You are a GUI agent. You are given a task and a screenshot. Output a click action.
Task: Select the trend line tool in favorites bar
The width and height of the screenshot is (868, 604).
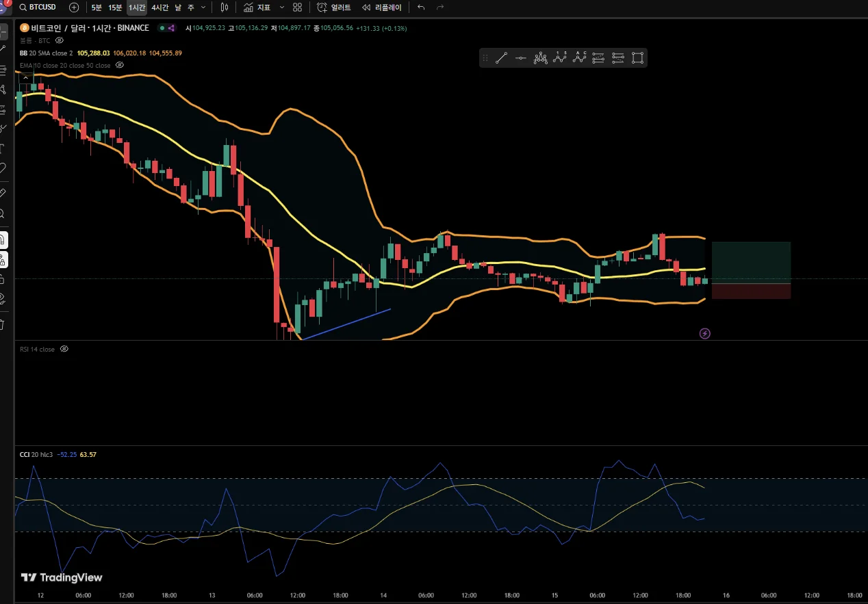click(501, 58)
